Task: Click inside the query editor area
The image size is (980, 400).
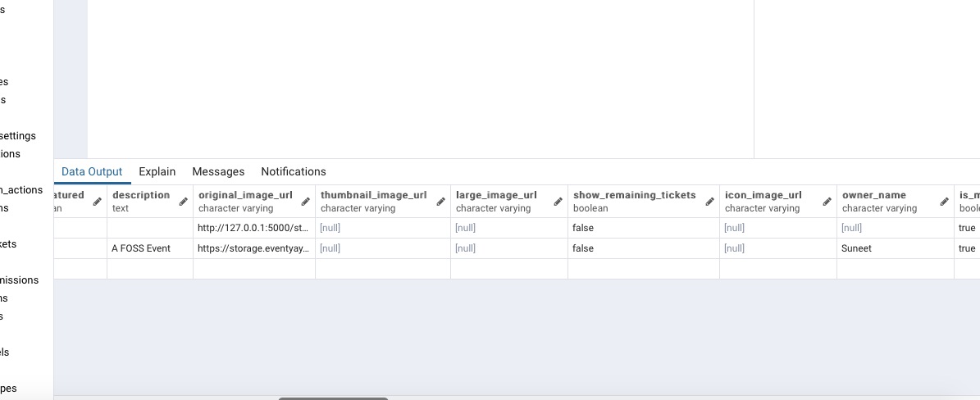Action: [x=420, y=78]
